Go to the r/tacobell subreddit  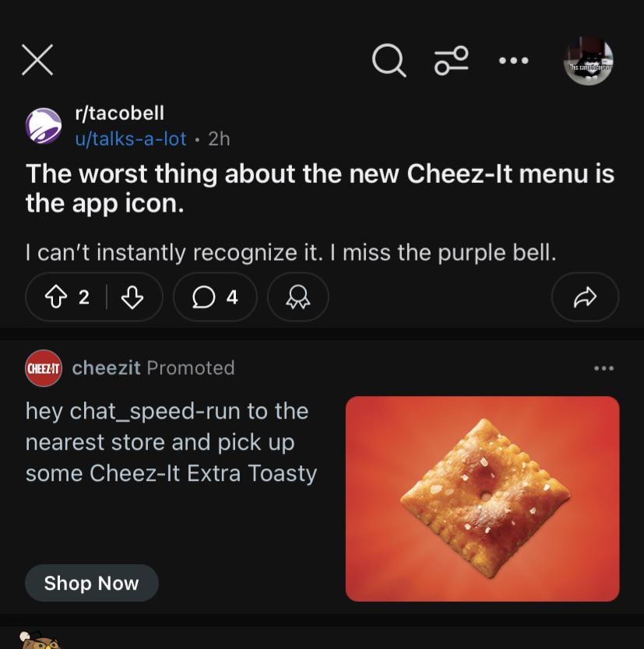tap(119, 113)
